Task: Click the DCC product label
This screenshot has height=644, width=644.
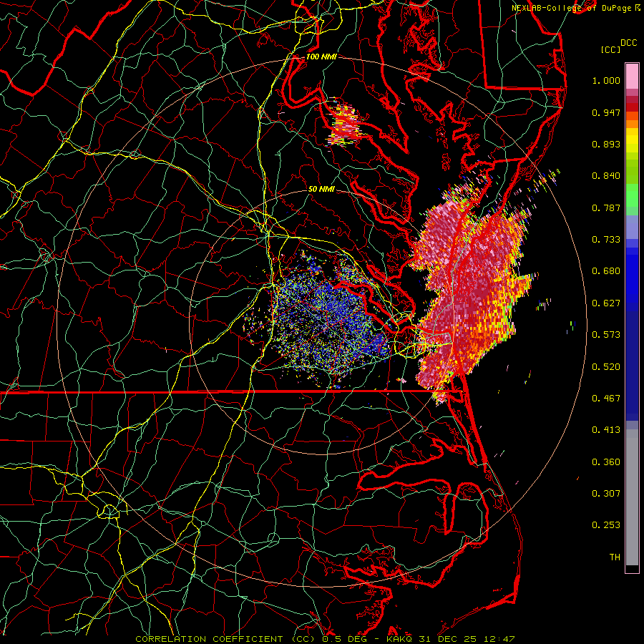Action: coord(628,43)
